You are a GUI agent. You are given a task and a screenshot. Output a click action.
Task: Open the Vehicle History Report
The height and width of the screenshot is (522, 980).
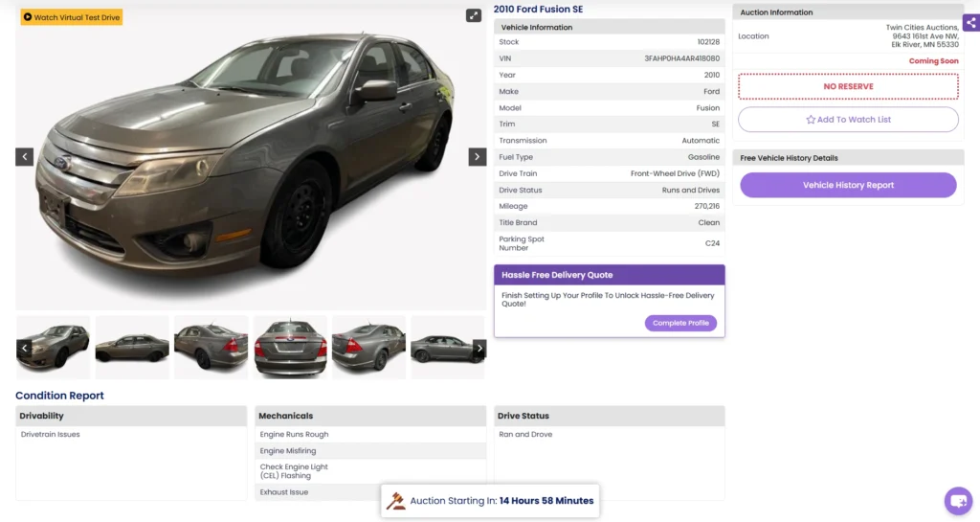(x=848, y=185)
